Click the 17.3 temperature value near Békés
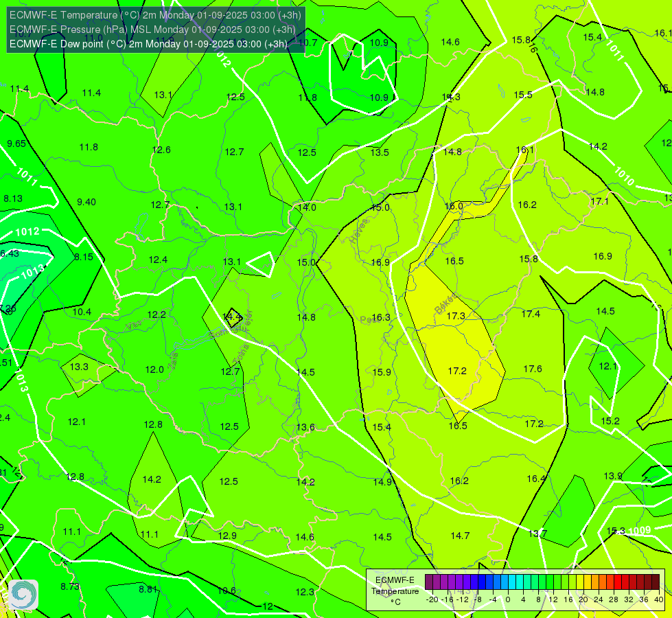Screen dimensions: 672x618 pos(456,316)
